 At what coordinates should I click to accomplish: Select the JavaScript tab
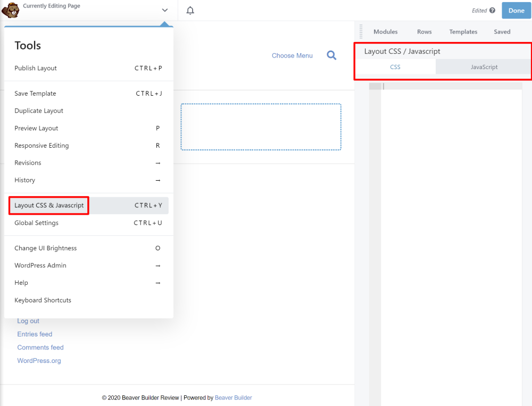(484, 67)
